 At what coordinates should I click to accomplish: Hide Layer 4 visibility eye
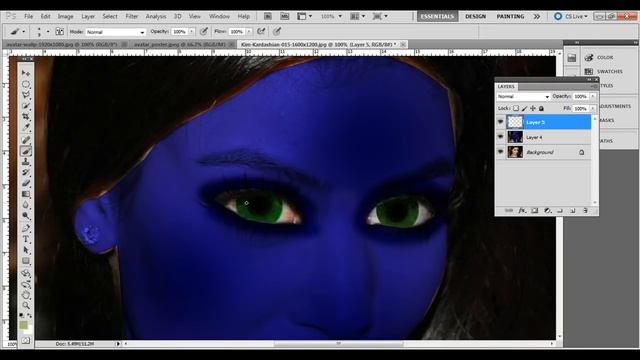(x=500, y=137)
